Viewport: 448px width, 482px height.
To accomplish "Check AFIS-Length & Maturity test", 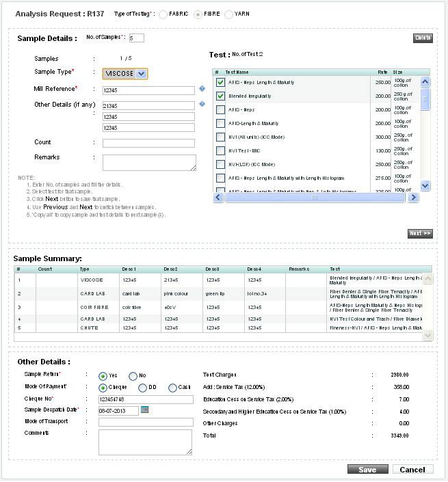I will coord(220,123).
